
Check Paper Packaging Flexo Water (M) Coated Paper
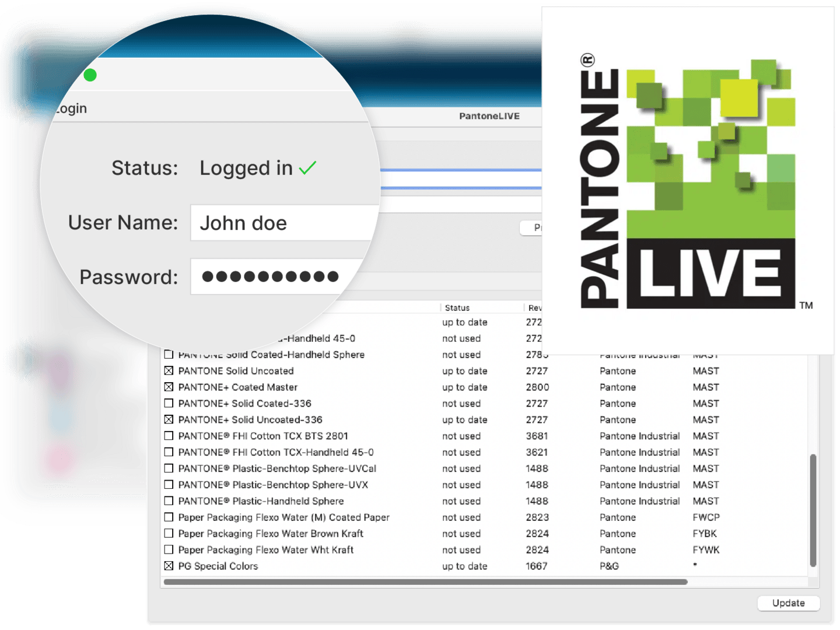pos(169,517)
